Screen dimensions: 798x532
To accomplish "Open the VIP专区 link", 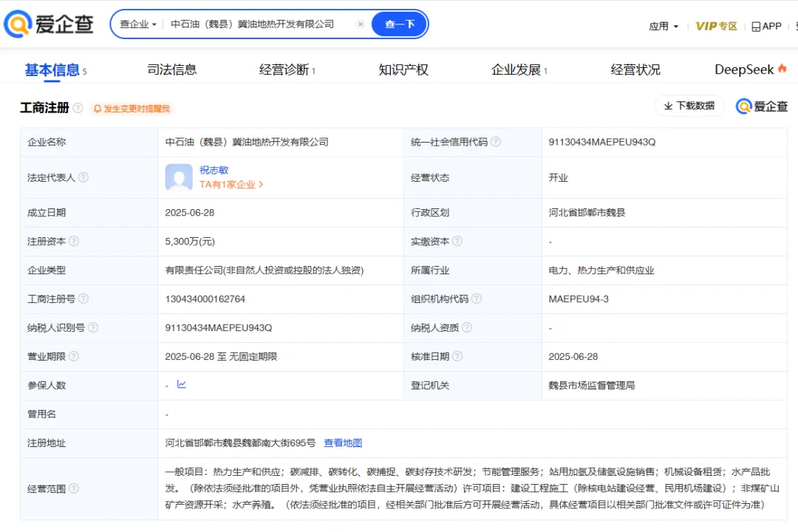I will tap(716, 26).
